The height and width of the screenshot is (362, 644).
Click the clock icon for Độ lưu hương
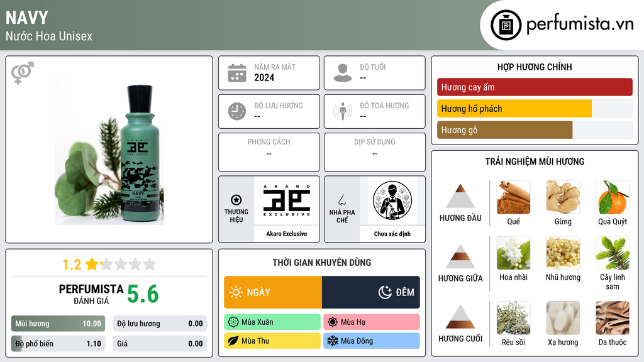coord(237,111)
